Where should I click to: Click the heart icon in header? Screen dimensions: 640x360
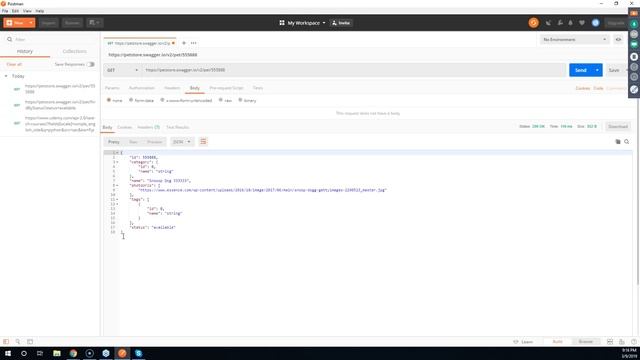click(x=582, y=23)
